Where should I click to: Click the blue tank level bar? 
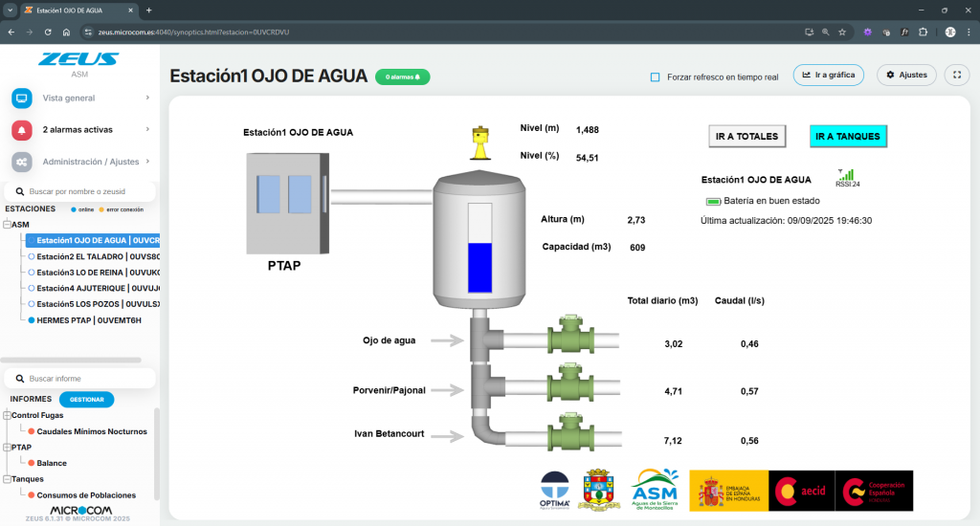click(480, 268)
